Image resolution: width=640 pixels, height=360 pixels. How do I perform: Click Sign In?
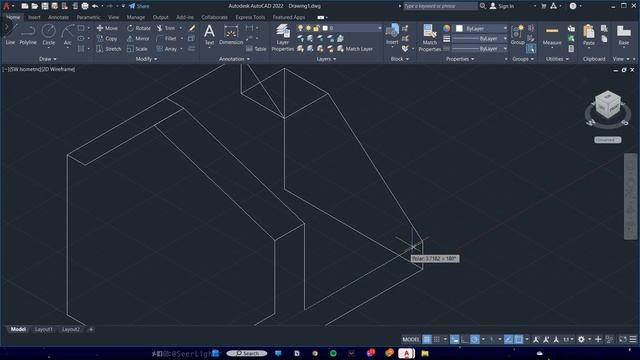pyautogui.click(x=502, y=6)
